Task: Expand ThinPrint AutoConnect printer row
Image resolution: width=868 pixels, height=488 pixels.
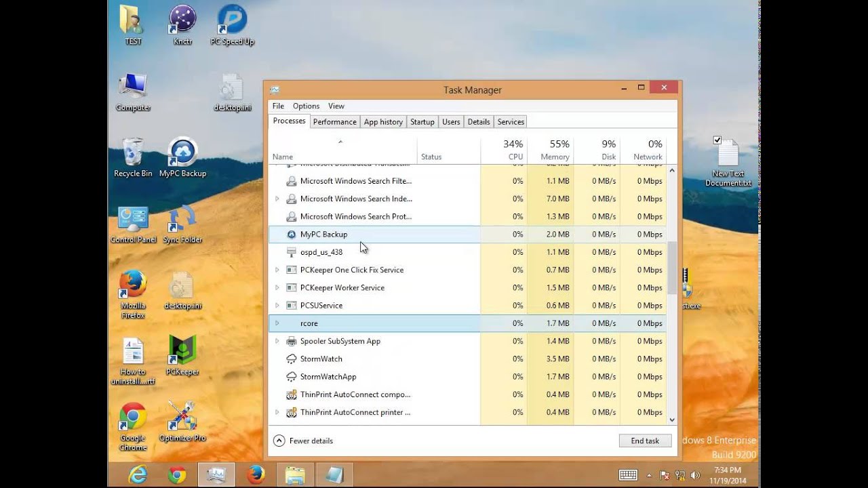Action: coord(277,412)
